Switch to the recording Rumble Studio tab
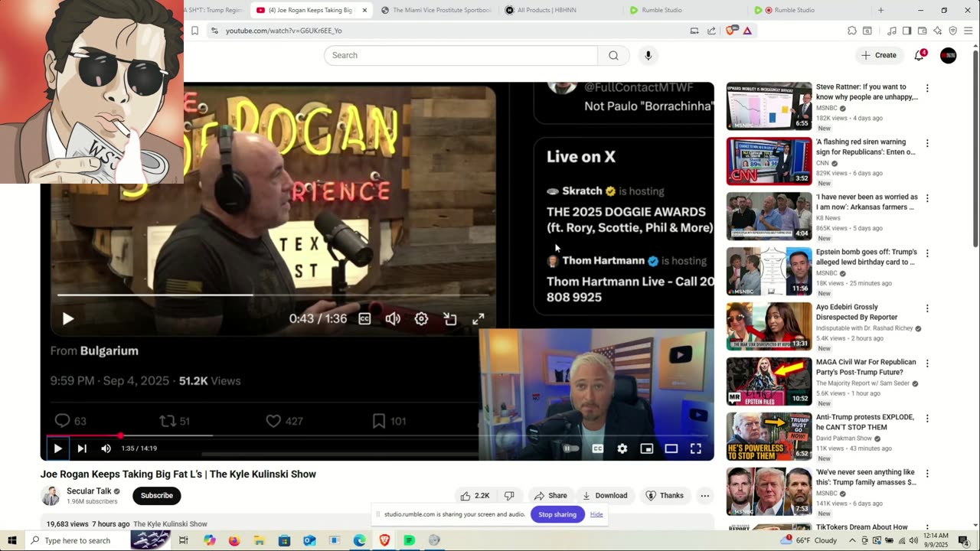Screen dimensions: 980x551 [x=810, y=10]
